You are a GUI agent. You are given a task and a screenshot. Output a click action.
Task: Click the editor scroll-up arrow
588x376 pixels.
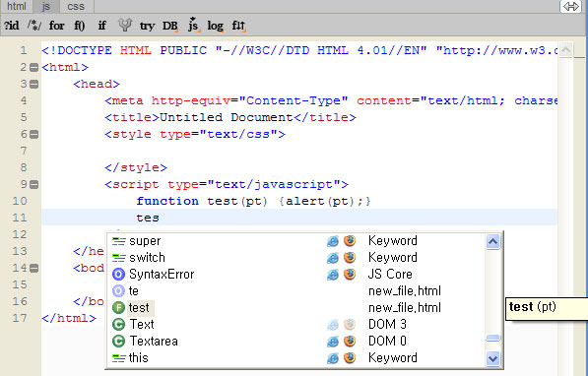(x=565, y=49)
